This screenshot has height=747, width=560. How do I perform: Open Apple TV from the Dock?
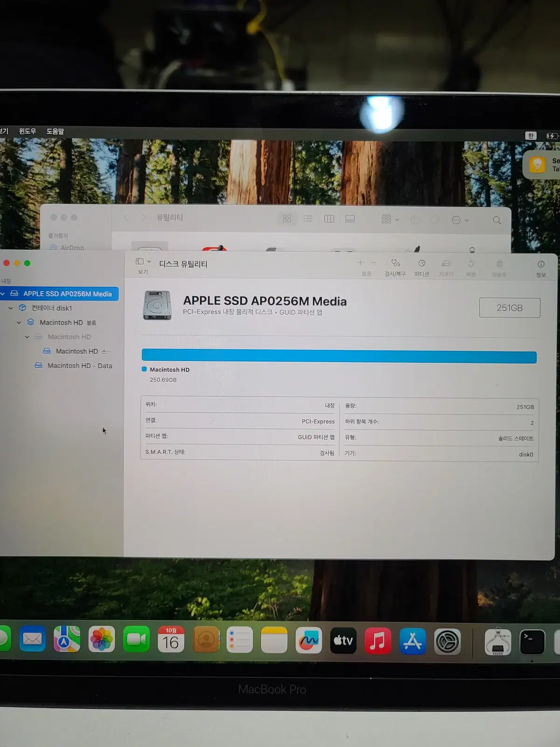343,641
